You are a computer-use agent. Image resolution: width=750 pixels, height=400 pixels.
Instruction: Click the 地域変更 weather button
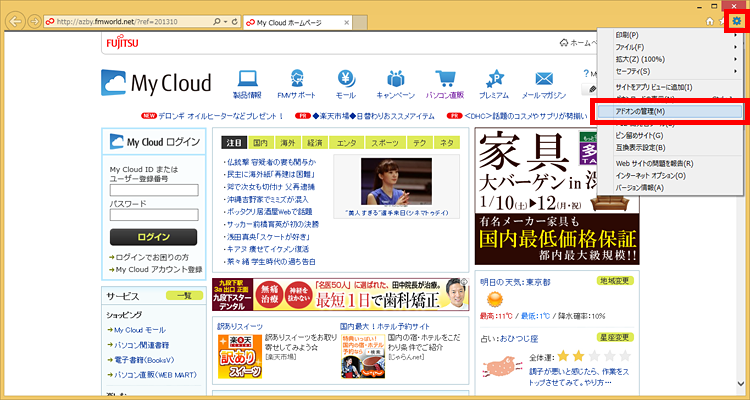click(615, 280)
